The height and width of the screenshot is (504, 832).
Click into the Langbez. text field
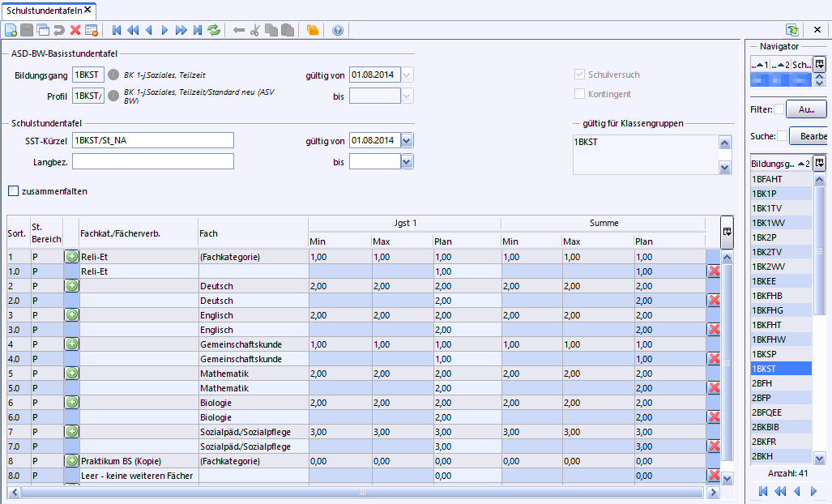pos(152,161)
